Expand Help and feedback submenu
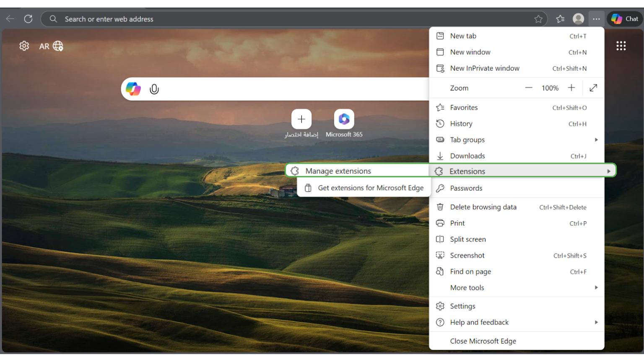The image size is (644, 362). tap(517, 322)
